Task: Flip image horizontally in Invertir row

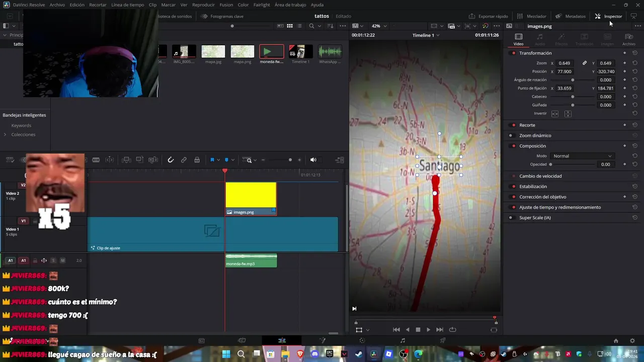Action: pyautogui.click(x=555, y=114)
